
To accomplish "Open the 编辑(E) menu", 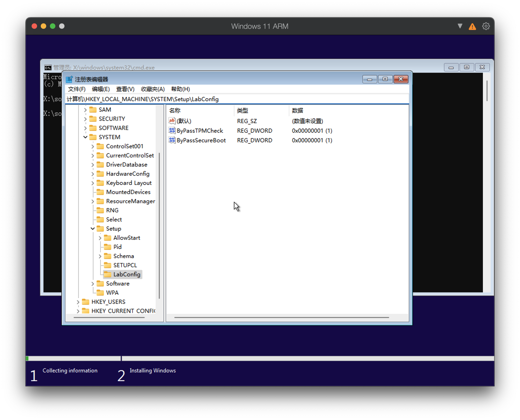I will tap(101, 89).
